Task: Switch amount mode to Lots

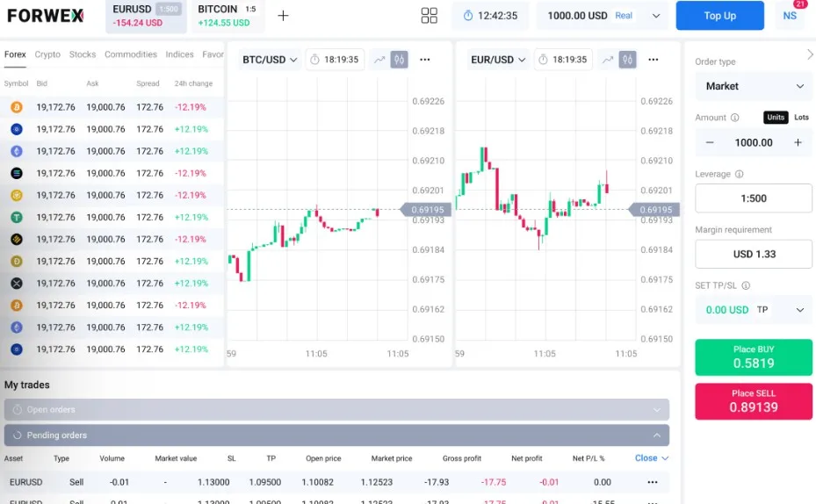Action: pos(801,118)
